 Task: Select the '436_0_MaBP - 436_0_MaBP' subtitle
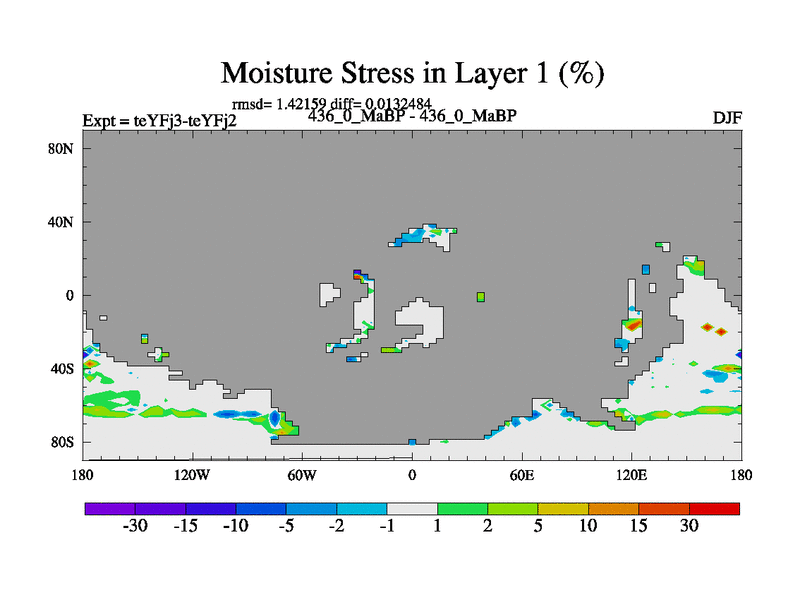pos(412,116)
